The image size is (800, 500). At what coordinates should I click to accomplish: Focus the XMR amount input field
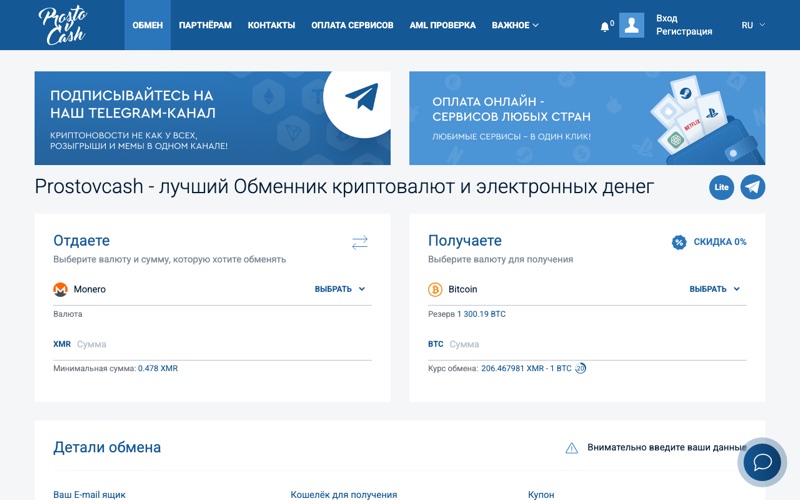212,344
